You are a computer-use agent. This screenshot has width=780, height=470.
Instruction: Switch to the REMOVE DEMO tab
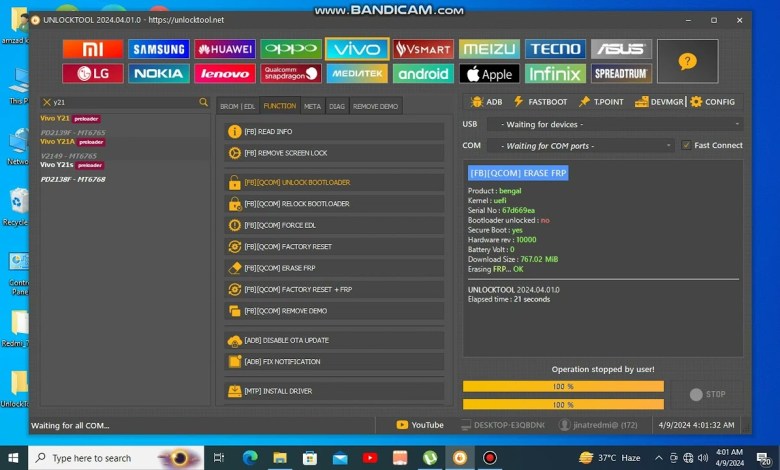click(376, 106)
